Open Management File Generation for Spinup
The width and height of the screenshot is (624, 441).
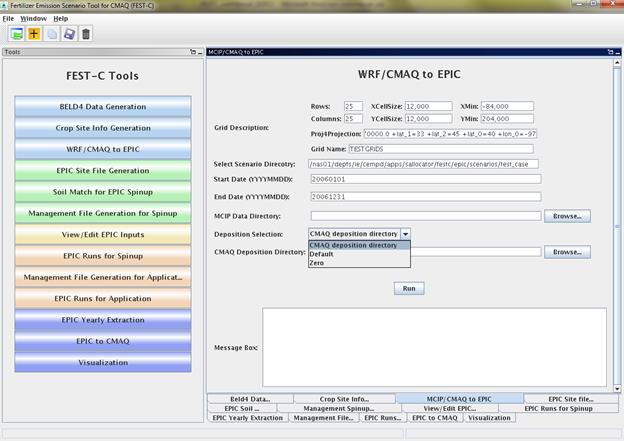pyautogui.click(x=103, y=213)
